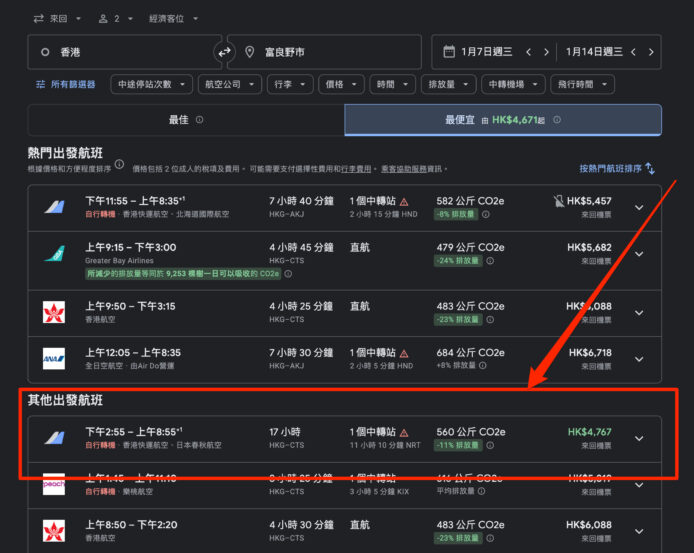The width and height of the screenshot is (694, 553).
Task: Open the passenger count dropdown showing 2
Action: (116, 19)
